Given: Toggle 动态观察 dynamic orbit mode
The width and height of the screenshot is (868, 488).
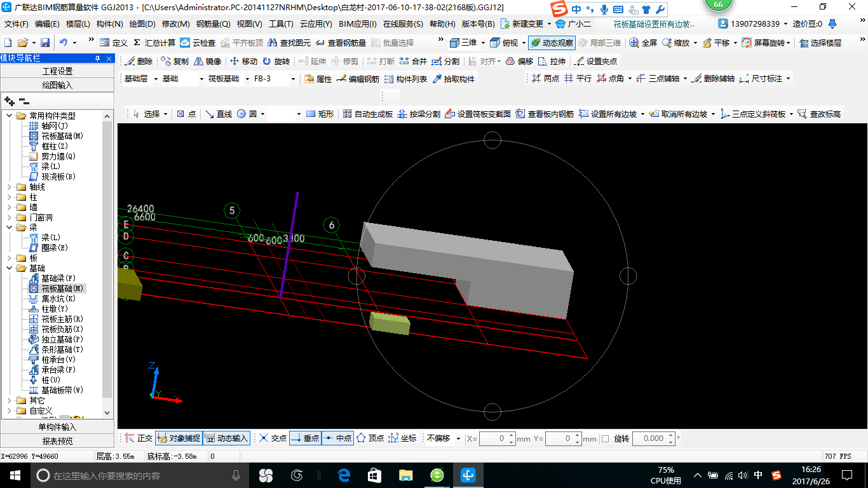Looking at the screenshot, I should tap(552, 43).
